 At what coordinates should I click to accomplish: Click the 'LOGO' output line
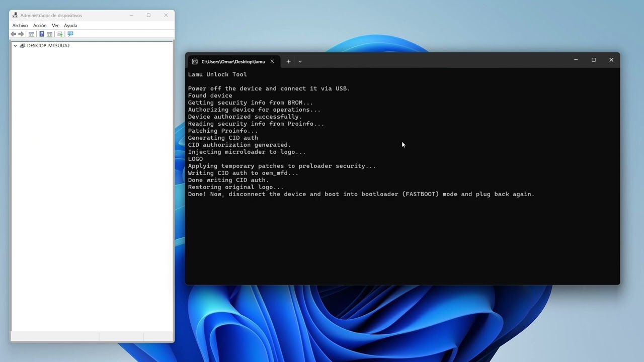pos(196,159)
